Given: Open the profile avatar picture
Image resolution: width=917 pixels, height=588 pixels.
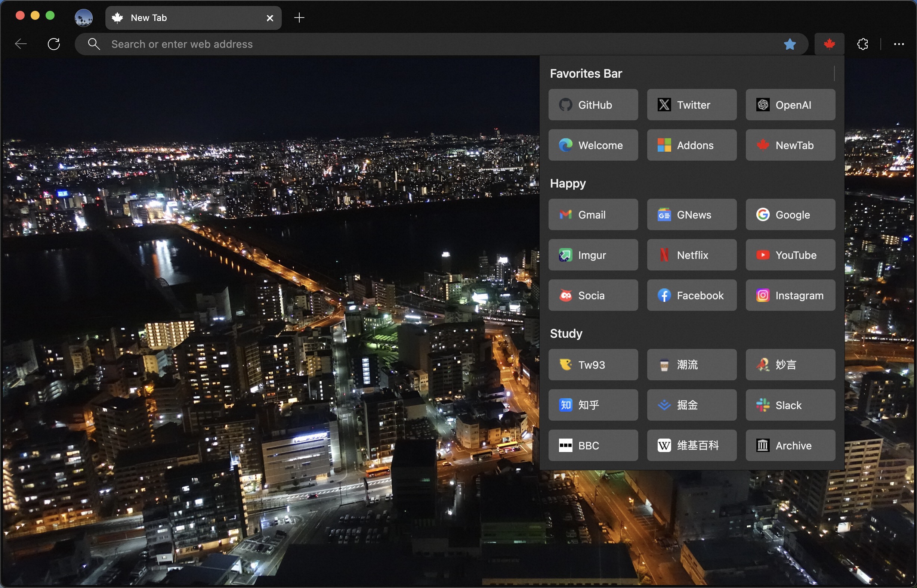Looking at the screenshot, I should click(x=84, y=18).
